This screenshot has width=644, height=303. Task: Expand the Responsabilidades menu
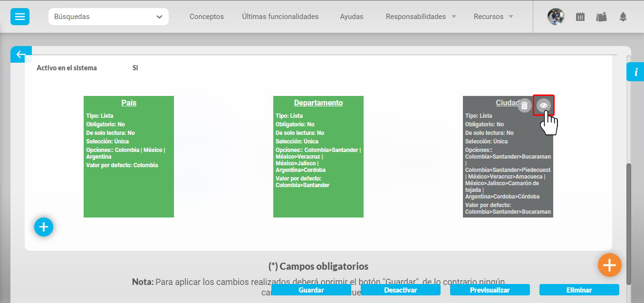421,17
